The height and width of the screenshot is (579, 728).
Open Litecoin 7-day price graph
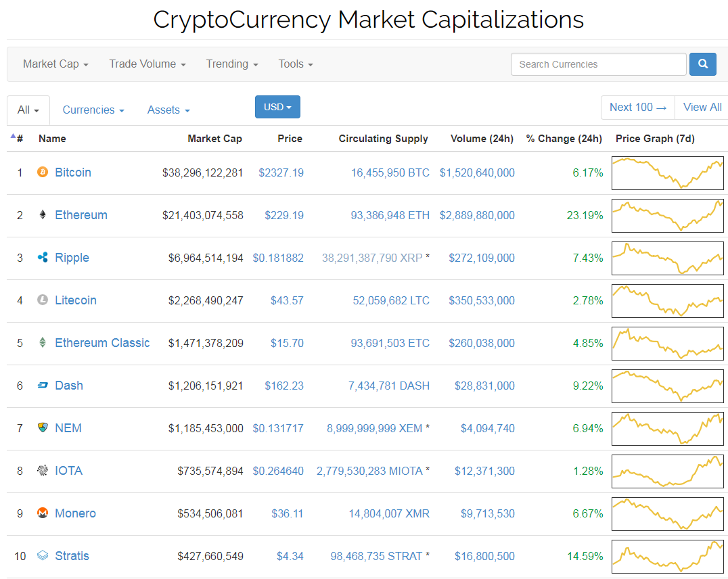click(668, 301)
